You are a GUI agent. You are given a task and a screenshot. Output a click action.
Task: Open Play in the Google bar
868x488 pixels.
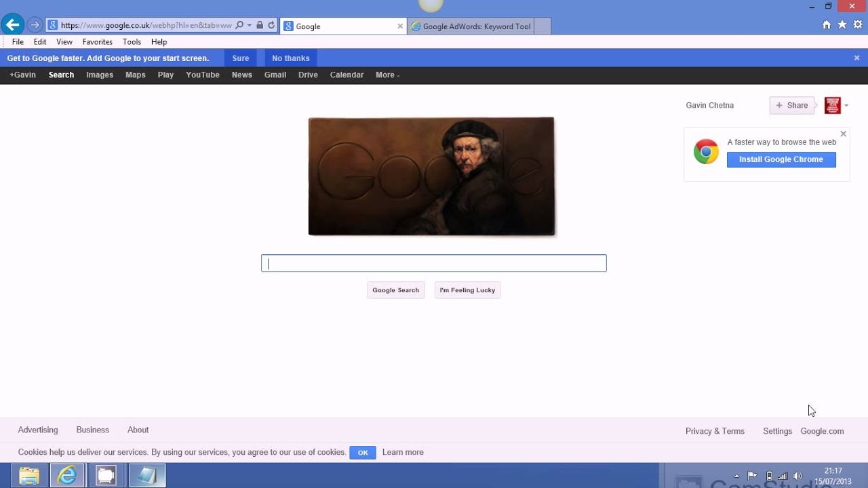165,75
